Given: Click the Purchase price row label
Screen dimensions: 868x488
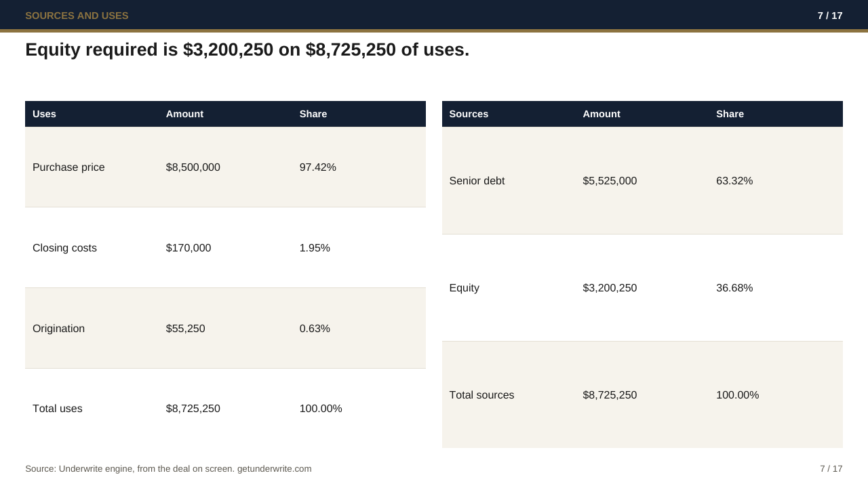Looking at the screenshot, I should (x=68, y=167).
